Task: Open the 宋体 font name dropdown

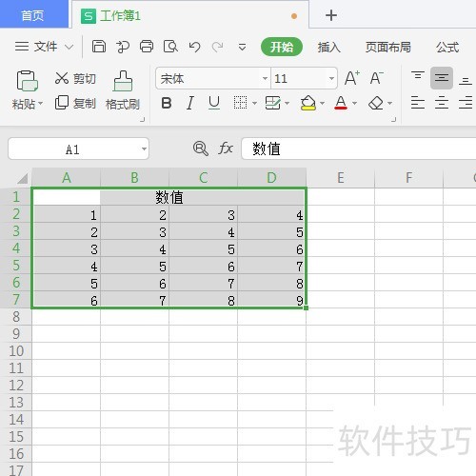Action: click(265, 78)
